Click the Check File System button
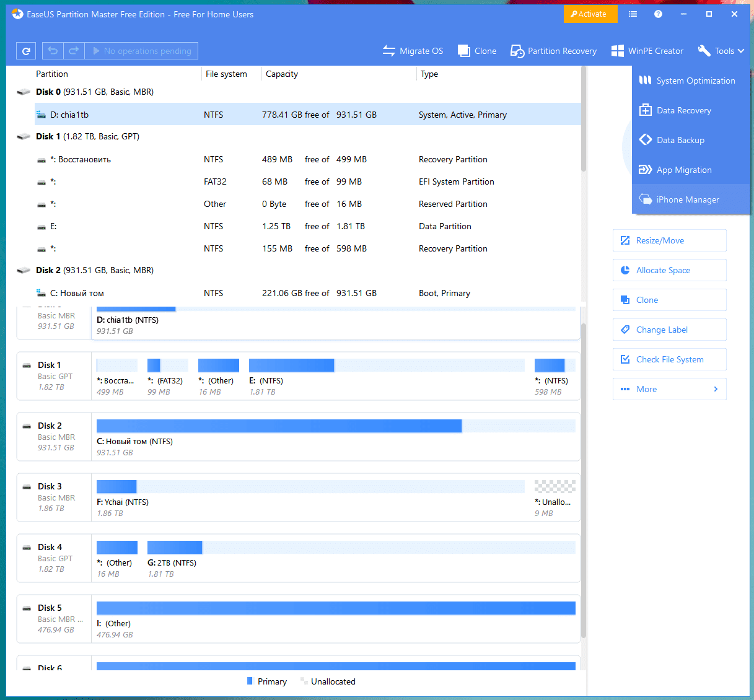 coord(670,359)
